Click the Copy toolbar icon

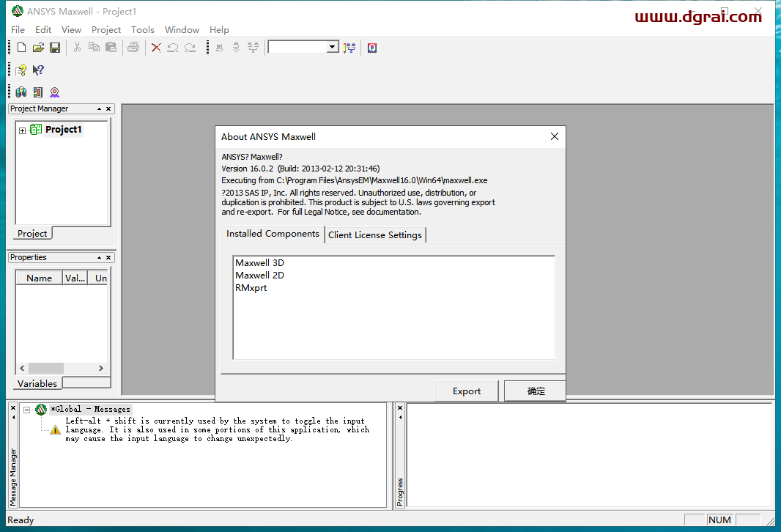(94, 47)
